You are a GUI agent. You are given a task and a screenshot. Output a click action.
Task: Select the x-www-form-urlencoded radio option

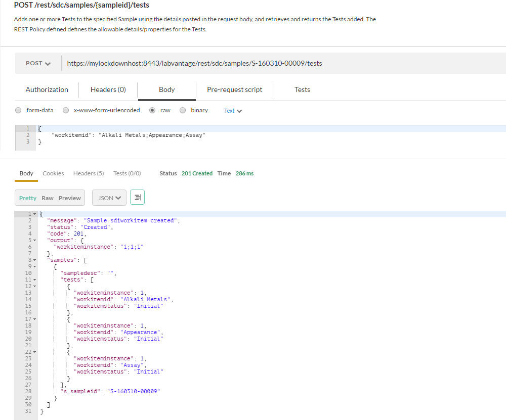click(66, 110)
